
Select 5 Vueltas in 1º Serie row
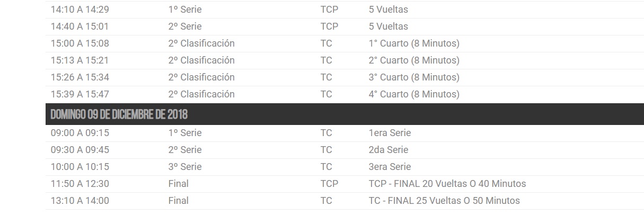[x=389, y=10]
